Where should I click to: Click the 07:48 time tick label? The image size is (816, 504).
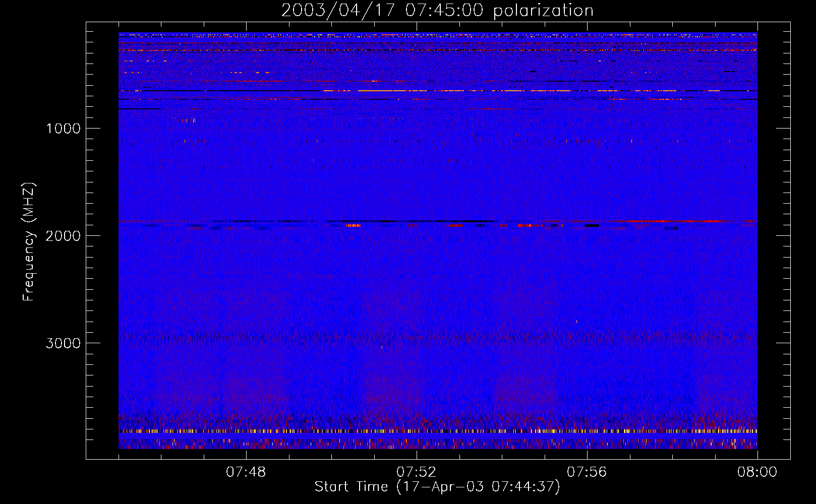246,472
